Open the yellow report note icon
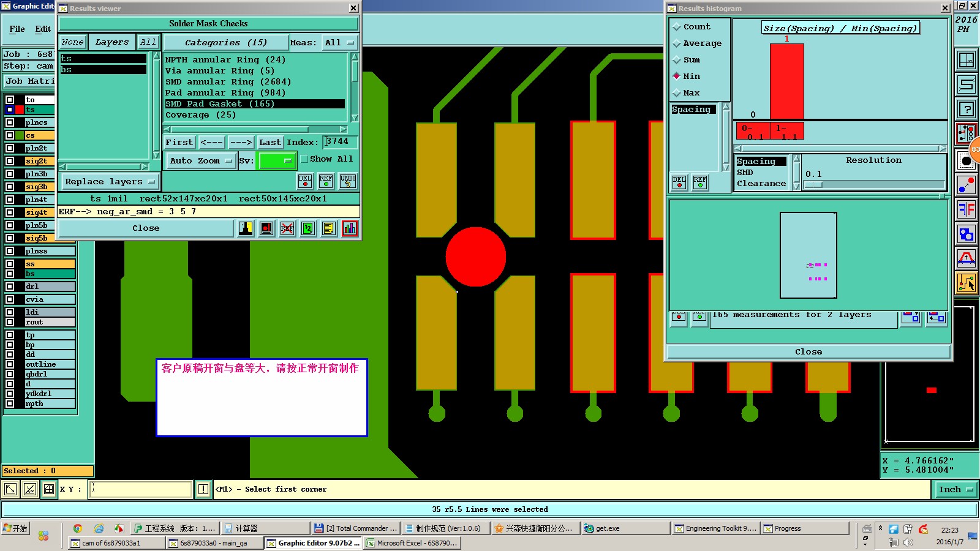 coord(329,228)
